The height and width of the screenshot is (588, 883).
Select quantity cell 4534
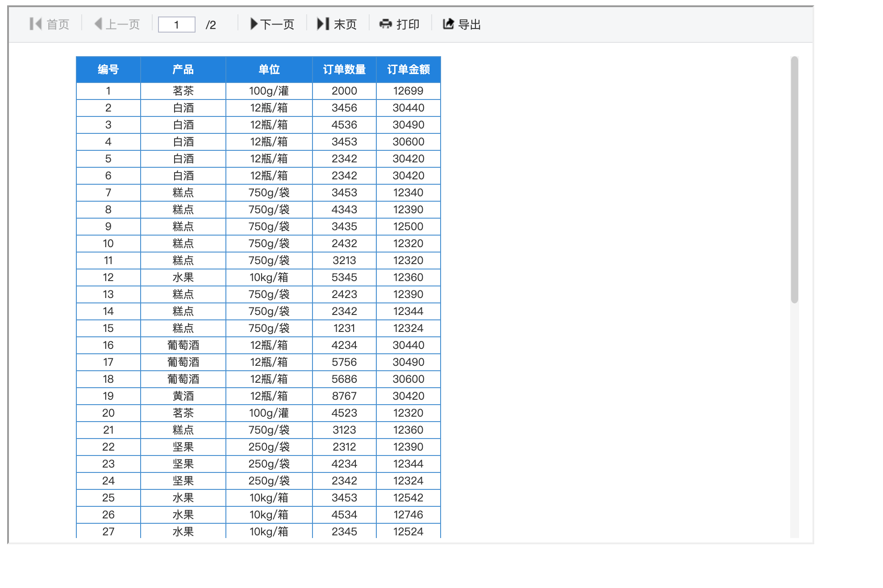pyautogui.click(x=344, y=515)
